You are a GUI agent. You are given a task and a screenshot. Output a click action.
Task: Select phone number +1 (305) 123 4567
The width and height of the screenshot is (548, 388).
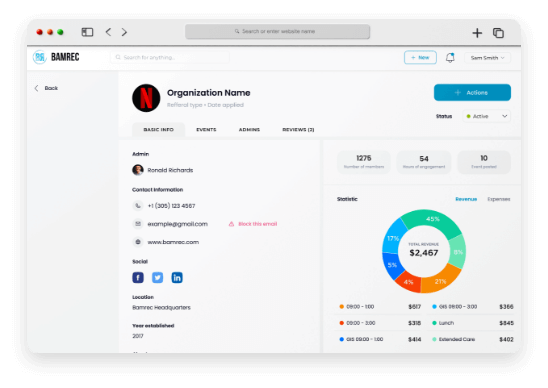(171, 206)
